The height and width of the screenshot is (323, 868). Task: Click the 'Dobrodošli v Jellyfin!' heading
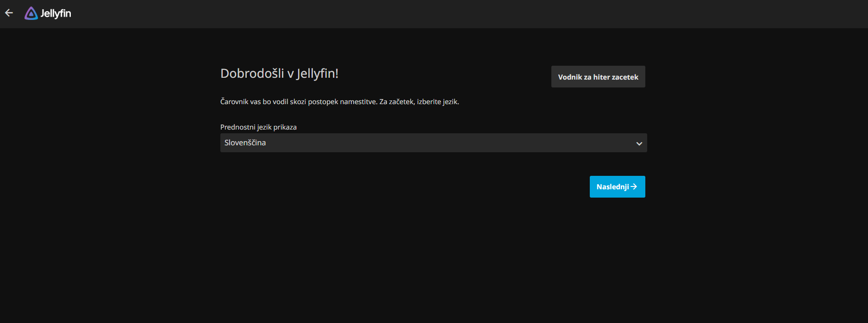pos(279,74)
